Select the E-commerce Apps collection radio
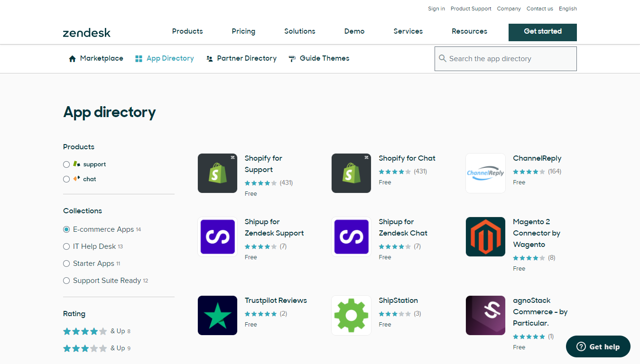640x364 pixels. pos(66,229)
